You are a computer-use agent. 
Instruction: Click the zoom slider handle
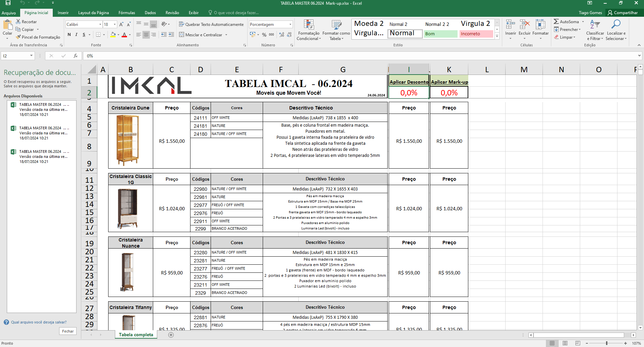607,343
